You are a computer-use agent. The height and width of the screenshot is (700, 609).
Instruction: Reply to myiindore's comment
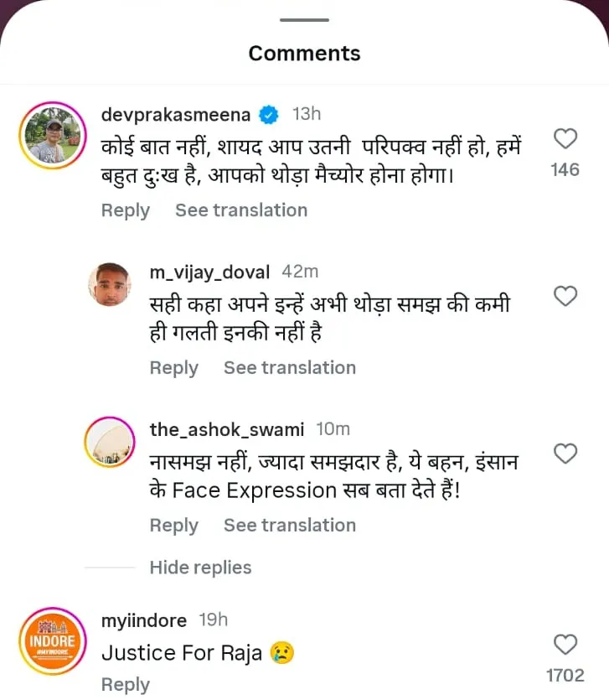pos(125,684)
